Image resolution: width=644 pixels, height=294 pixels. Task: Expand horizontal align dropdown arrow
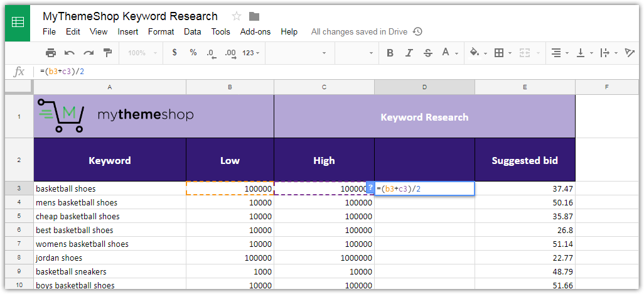567,53
